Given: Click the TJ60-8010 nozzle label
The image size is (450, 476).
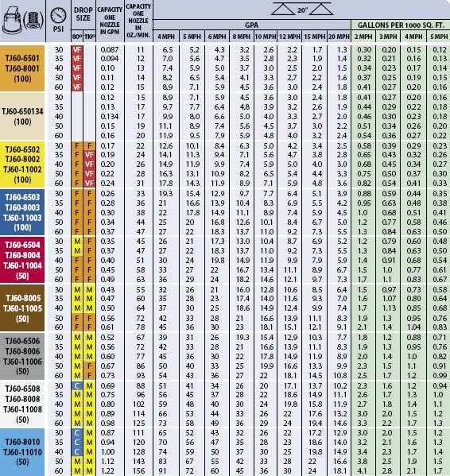Looking at the screenshot, I should [x=23, y=442].
